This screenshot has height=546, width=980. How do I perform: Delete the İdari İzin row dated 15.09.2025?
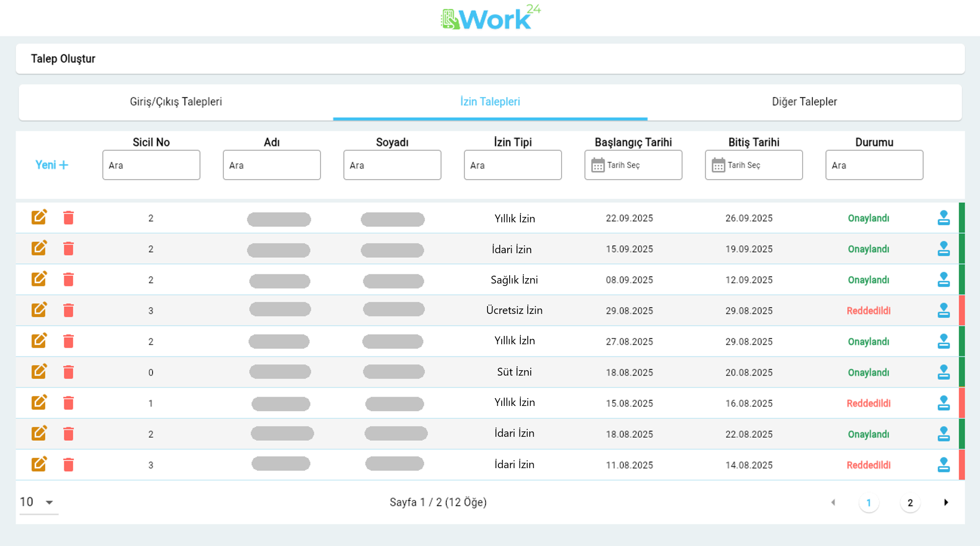point(69,249)
